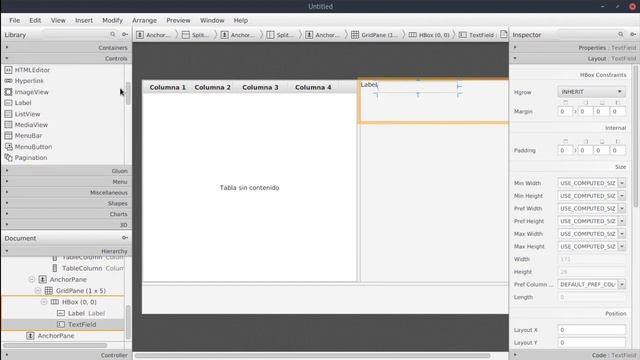Click the Columna 4 table header

click(313, 87)
